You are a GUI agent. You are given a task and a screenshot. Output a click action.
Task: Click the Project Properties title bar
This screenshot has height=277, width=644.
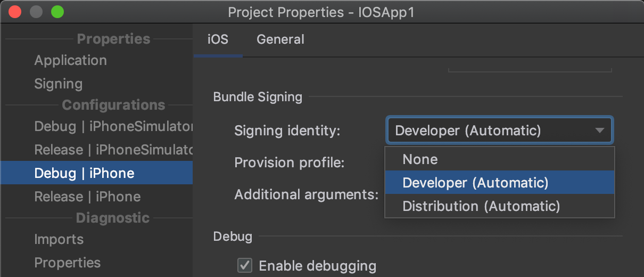[321, 12]
